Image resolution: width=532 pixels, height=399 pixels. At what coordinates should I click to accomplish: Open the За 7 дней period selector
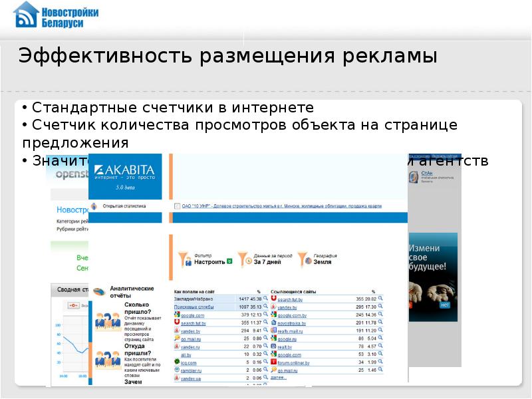[x=267, y=262]
